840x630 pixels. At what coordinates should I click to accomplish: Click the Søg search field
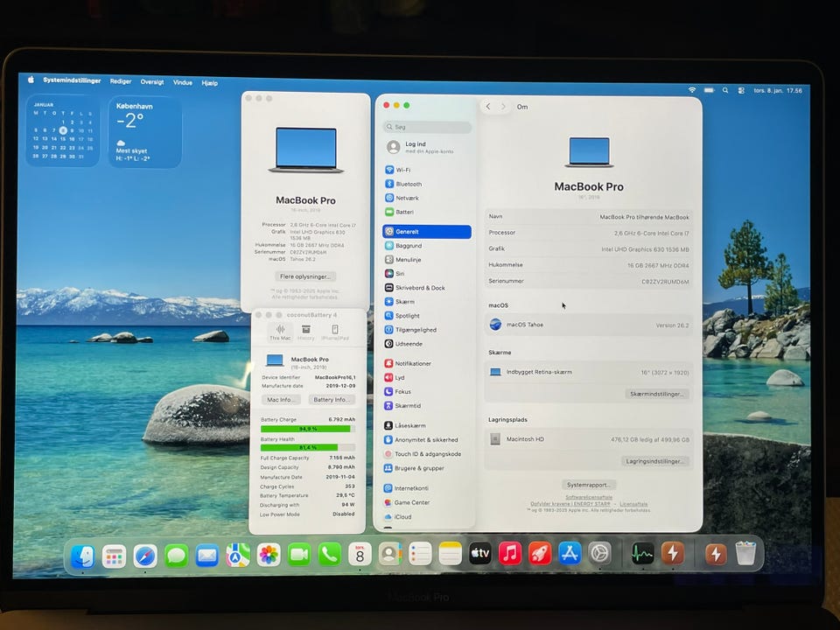coord(429,127)
